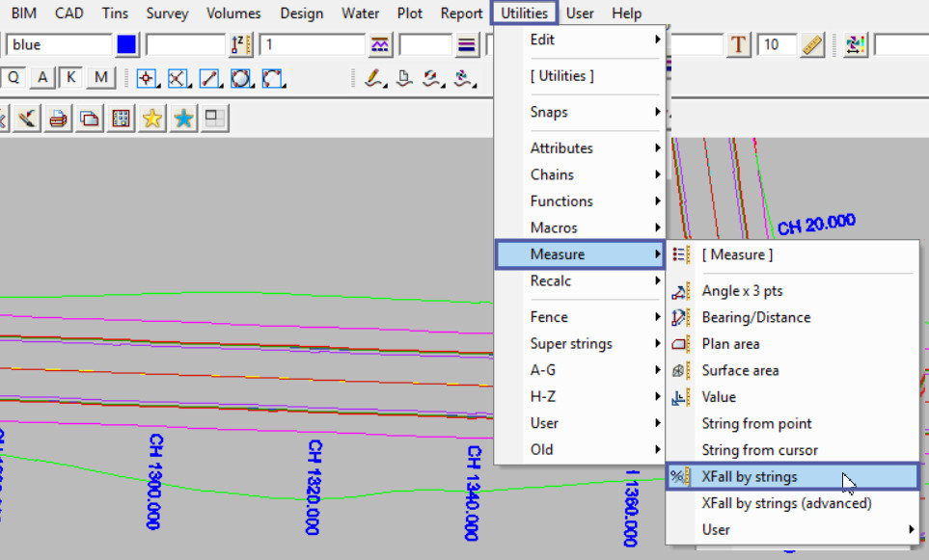Screen dimensions: 929x560
Task: Toggle the M snap button
Action: [100, 79]
